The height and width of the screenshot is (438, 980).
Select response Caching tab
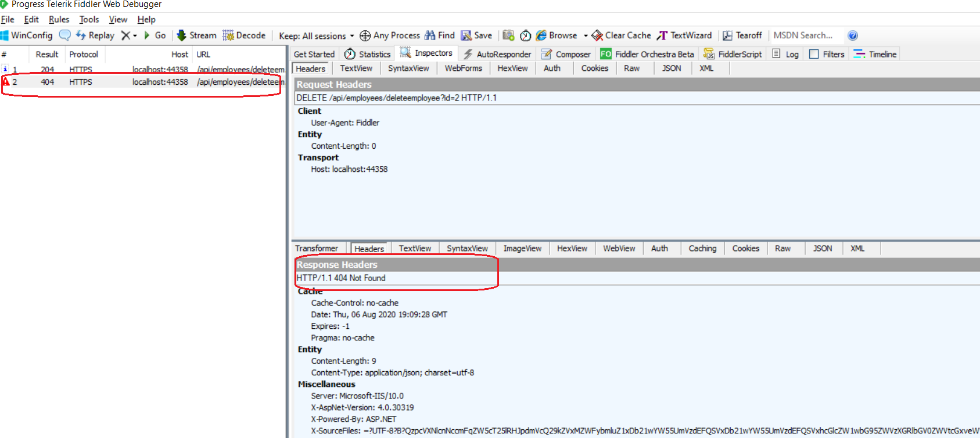702,249
